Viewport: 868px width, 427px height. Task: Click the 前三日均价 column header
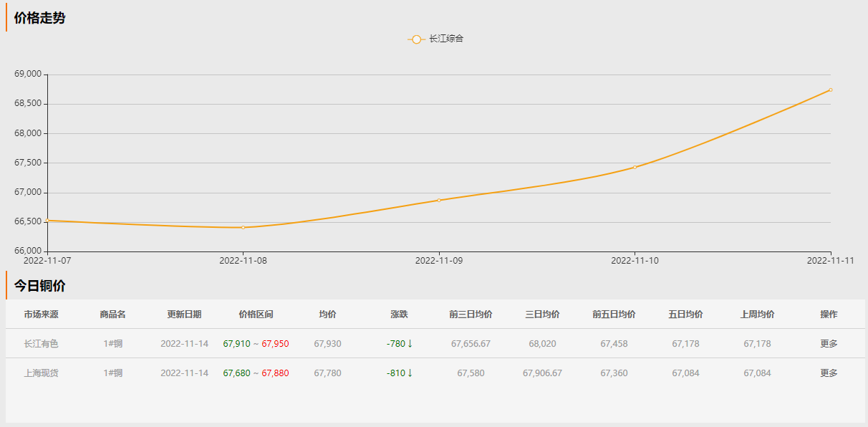pos(471,315)
